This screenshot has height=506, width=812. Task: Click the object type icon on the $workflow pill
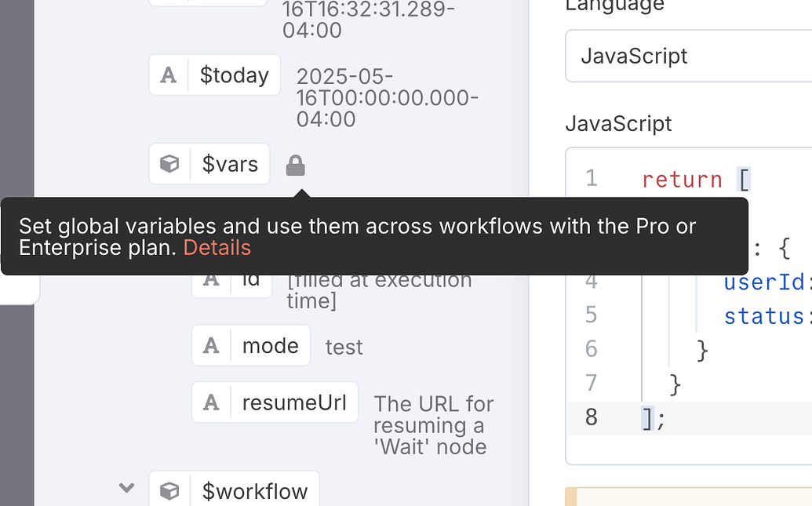(169, 491)
